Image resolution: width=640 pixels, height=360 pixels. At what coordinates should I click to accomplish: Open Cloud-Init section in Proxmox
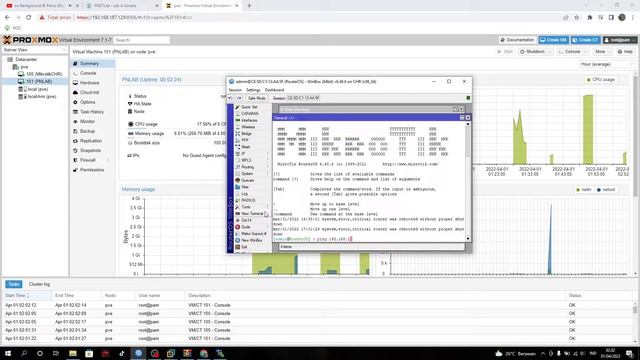pos(93,93)
